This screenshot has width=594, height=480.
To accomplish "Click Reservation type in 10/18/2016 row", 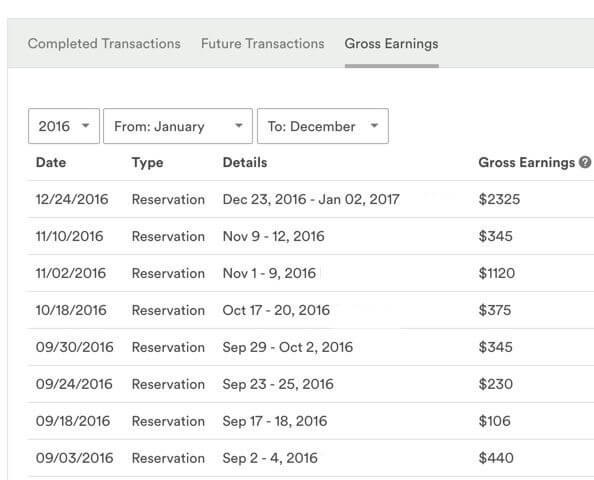I will click(168, 310).
